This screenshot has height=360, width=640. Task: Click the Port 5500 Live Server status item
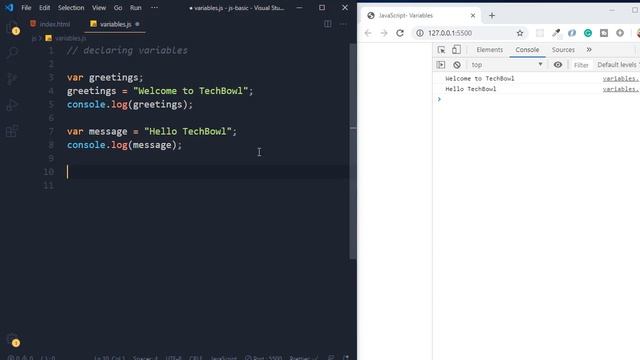coord(263,358)
